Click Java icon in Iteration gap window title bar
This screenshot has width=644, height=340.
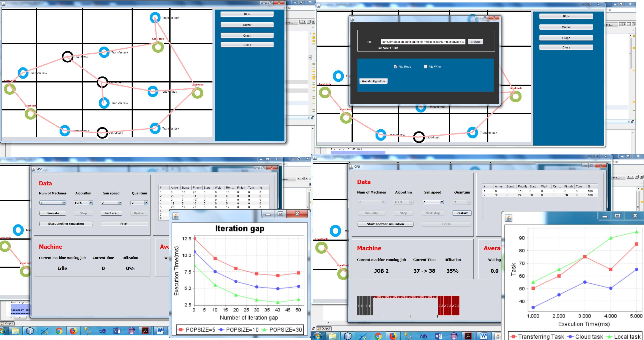(x=176, y=216)
